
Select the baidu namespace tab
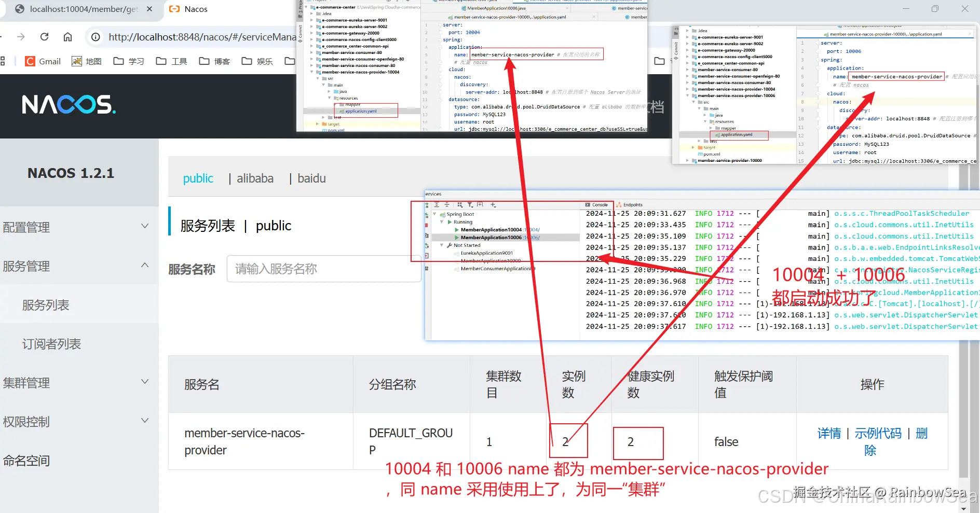[311, 178]
